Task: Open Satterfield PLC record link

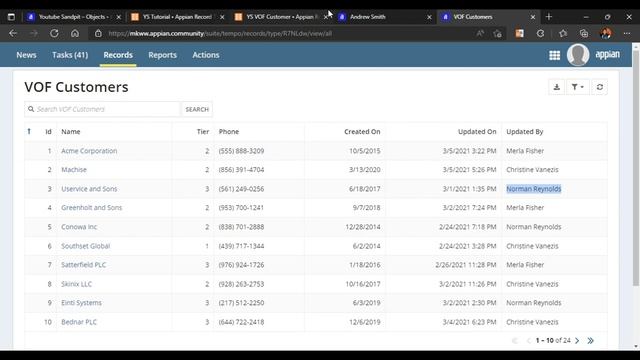Action: [84, 264]
